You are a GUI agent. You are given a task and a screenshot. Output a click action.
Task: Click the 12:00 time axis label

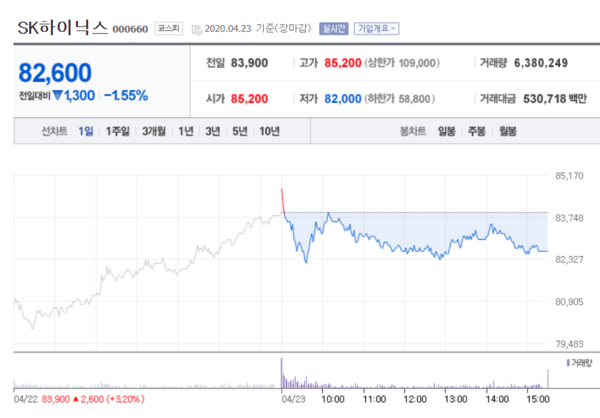tap(415, 399)
